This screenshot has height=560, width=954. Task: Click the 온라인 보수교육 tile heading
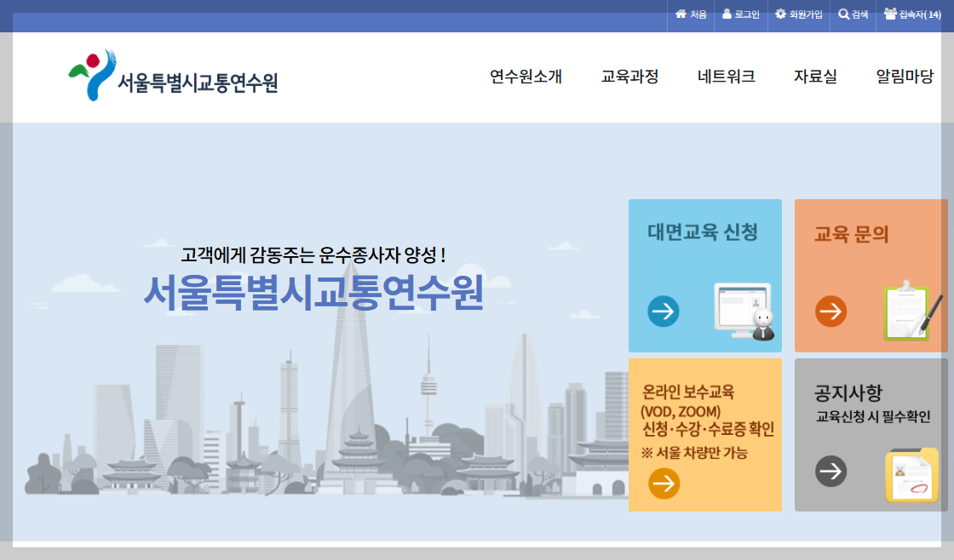688,391
